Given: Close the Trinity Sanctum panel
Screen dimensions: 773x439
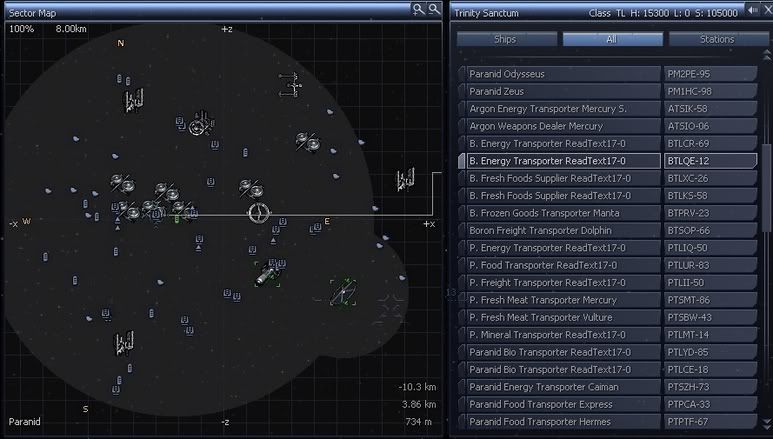Looking at the screenshot, I should (768, 10).
